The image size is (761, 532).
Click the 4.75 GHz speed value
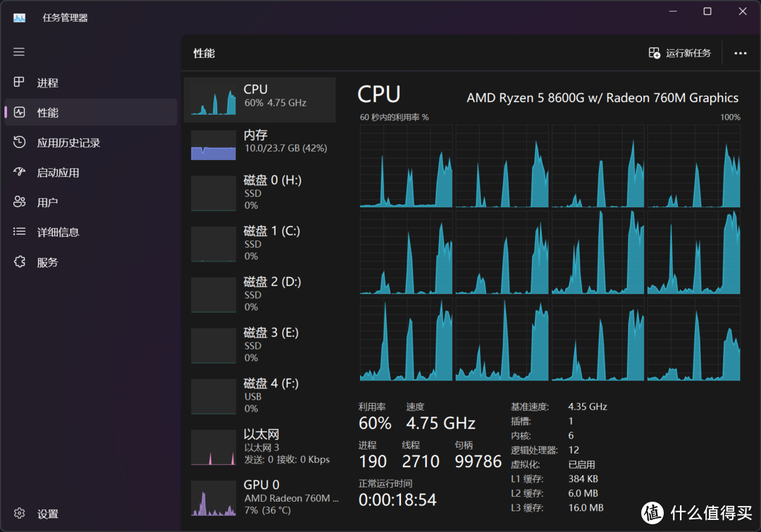coord(440,423)
